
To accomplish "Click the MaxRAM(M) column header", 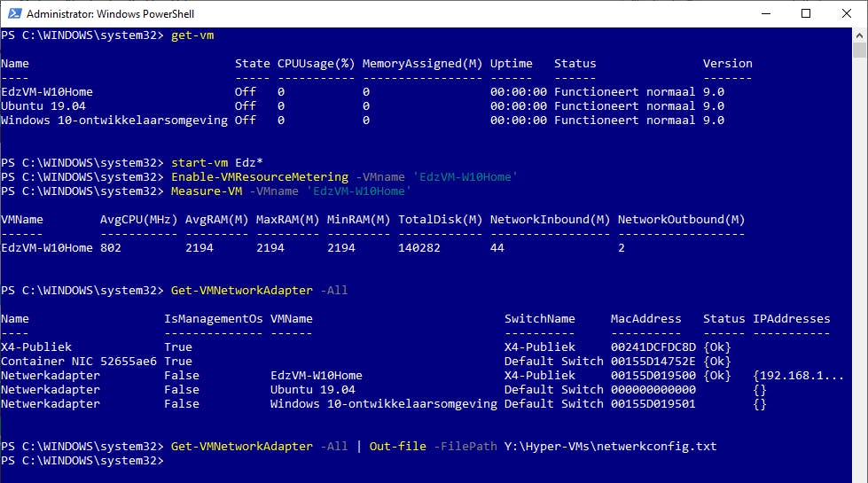I will 288,220.
